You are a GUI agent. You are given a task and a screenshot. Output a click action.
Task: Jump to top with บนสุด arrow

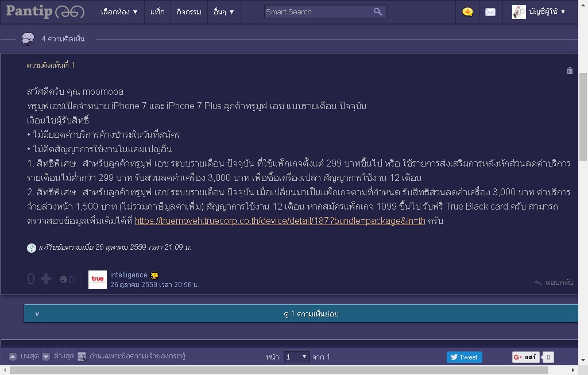click(x=13, y=356)
